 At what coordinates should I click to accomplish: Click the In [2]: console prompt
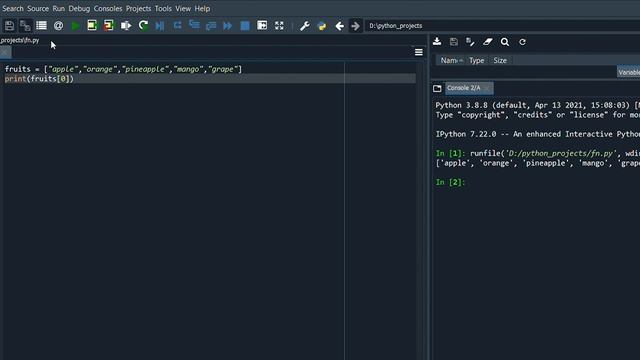[x=450, y=182]
